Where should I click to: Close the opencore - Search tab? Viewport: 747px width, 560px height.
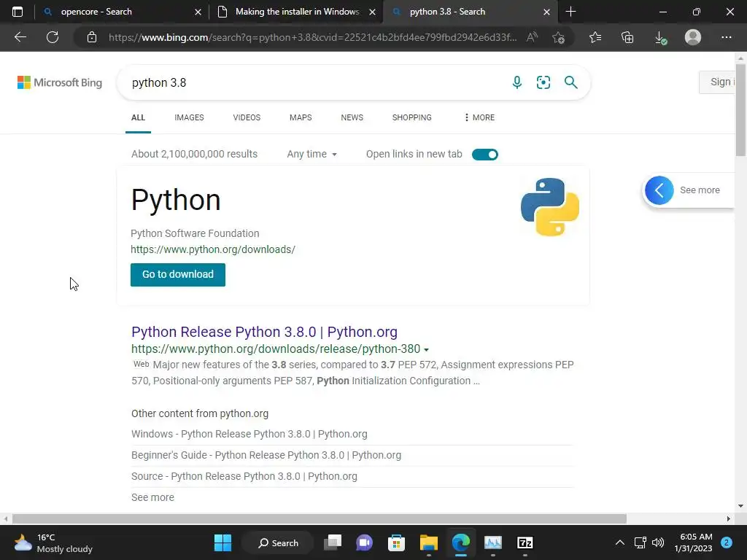pos(198,12)
